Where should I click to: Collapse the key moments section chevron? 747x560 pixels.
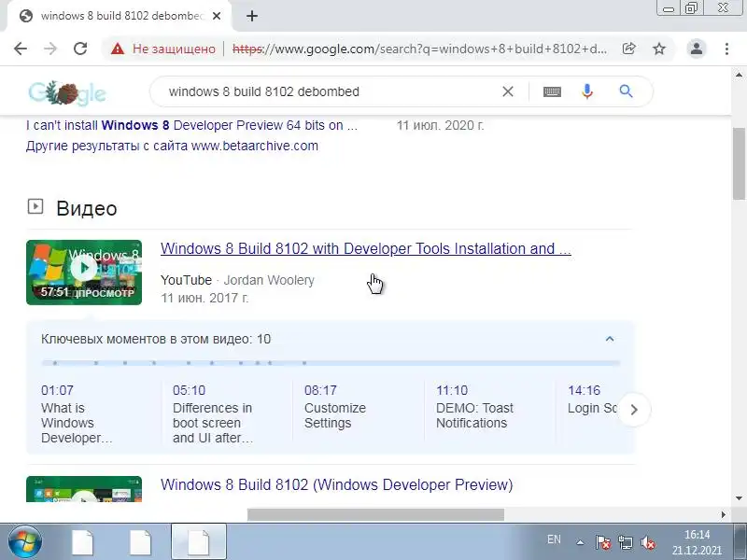(610, 339)
